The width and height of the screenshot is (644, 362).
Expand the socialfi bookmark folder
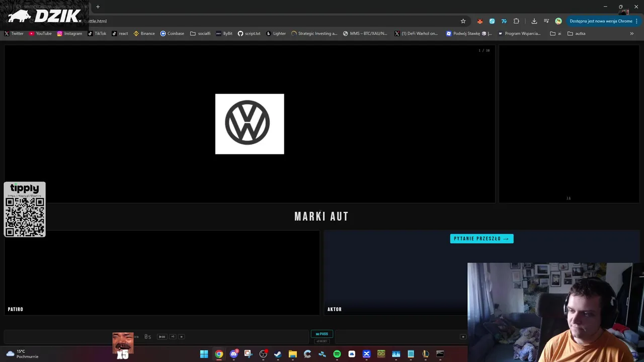click(x=200, y=34)
